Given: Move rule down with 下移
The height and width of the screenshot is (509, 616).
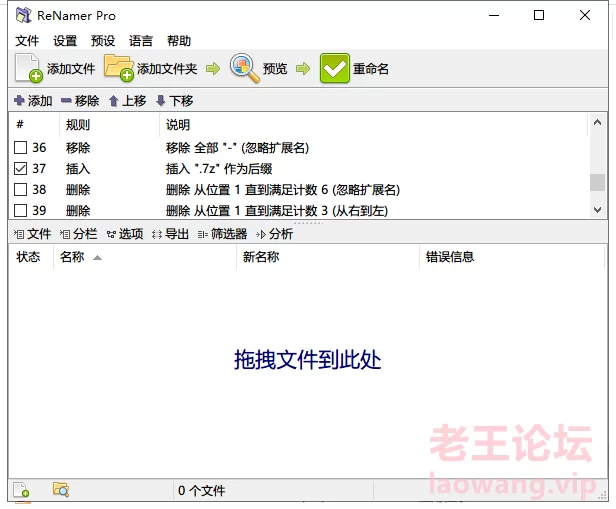Looking at the screenshot, I should (x=175, y=101).
